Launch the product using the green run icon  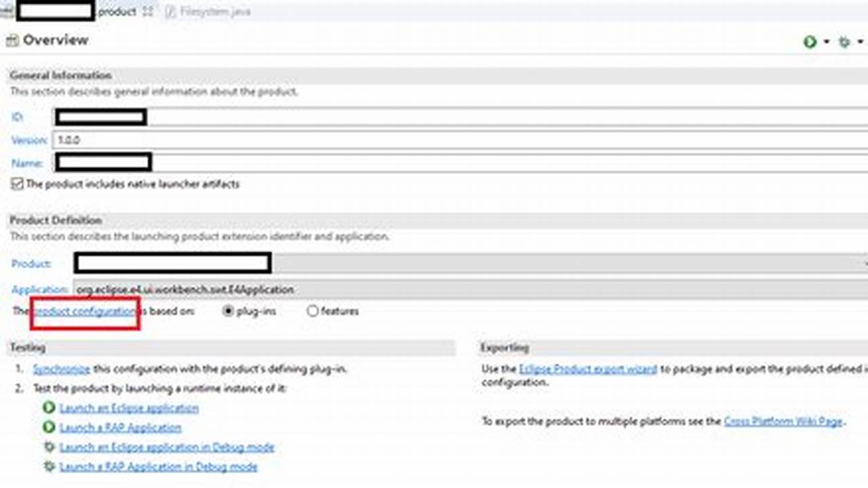[x=811, y=41]
